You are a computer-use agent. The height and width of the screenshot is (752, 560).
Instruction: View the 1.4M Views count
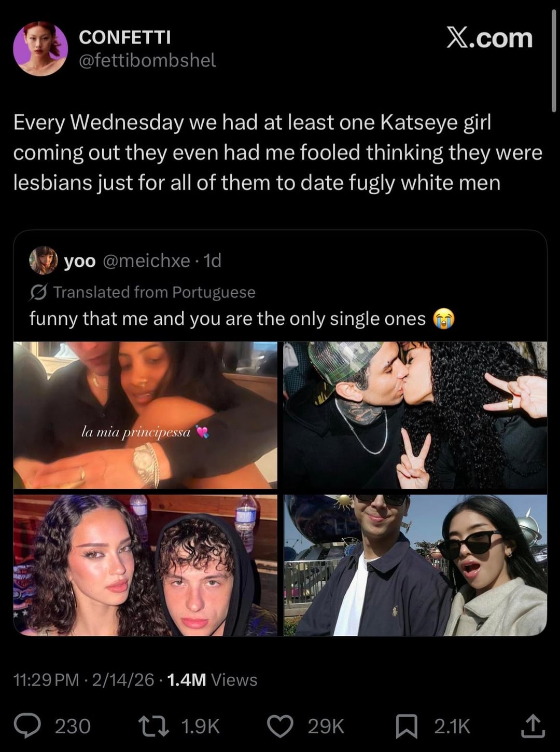(212, 680)
